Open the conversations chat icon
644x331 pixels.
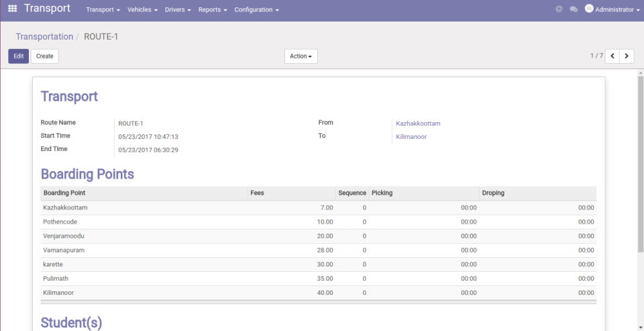pos(574,9)
